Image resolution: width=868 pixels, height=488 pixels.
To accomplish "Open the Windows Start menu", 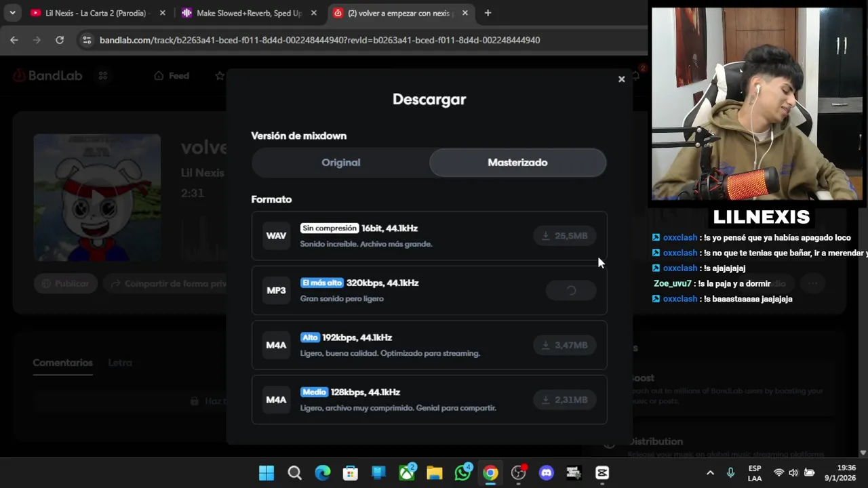I will (267, 472).
